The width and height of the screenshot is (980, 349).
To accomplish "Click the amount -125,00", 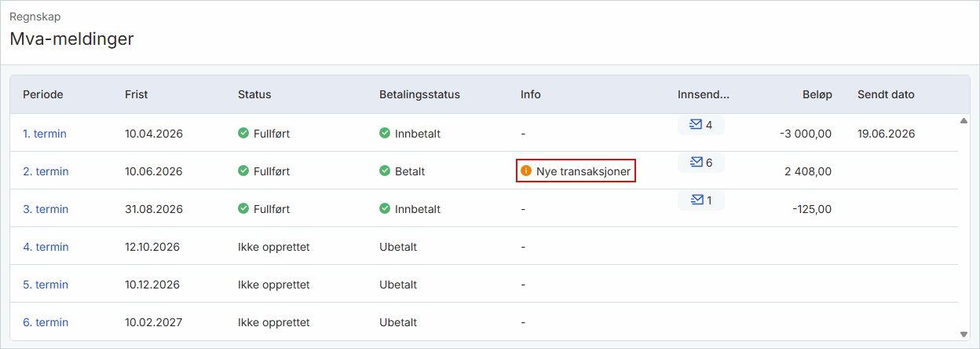I will (x=812, y=209).
